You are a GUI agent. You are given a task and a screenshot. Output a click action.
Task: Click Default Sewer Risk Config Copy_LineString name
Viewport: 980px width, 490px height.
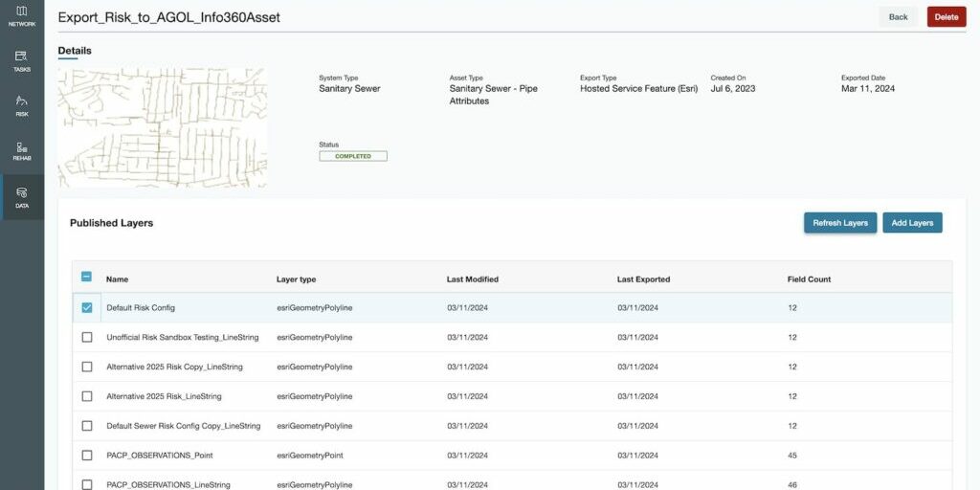tap(184, 426)
